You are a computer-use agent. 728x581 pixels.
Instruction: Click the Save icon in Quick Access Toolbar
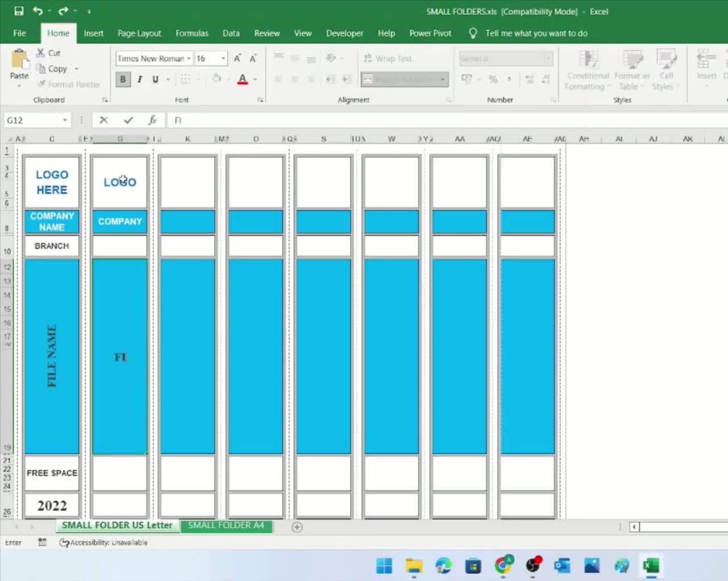coord(19,10)
